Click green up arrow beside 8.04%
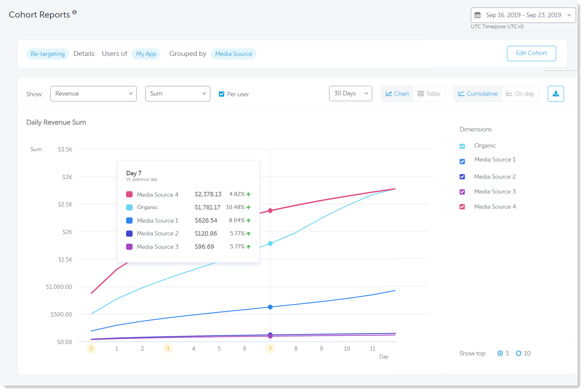Image resolution: width=584 pixels, height=392 pixels. coord(248,220)
